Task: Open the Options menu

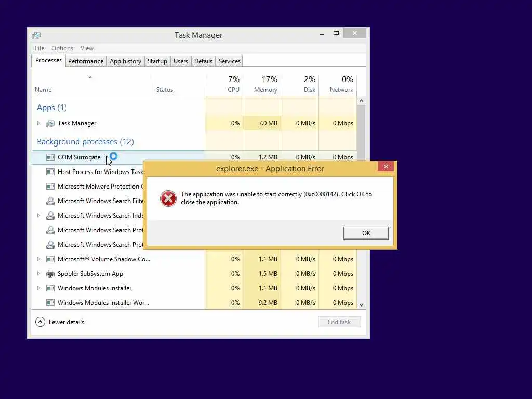Action: [x=62, y=48]
